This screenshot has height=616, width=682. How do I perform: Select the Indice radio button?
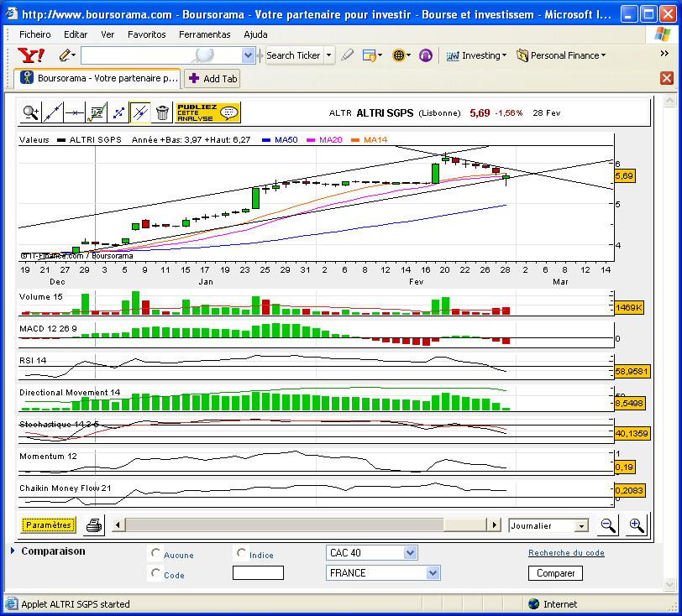click(241, 553)
